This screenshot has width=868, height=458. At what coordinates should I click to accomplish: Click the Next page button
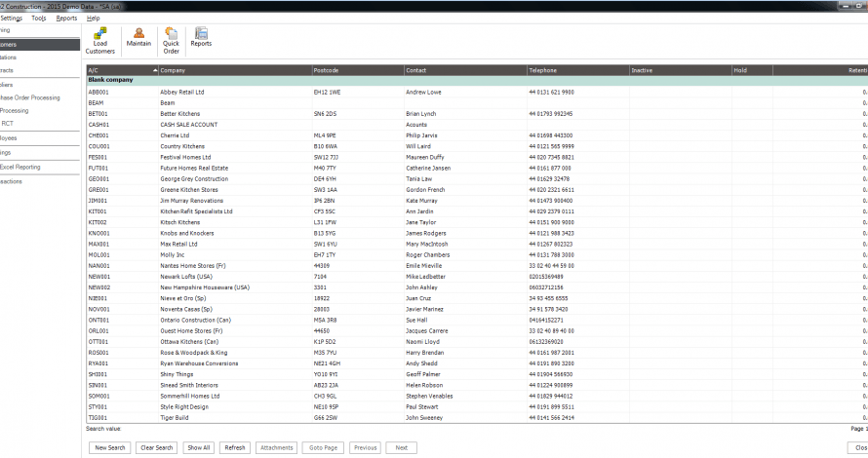pos(402,448)
